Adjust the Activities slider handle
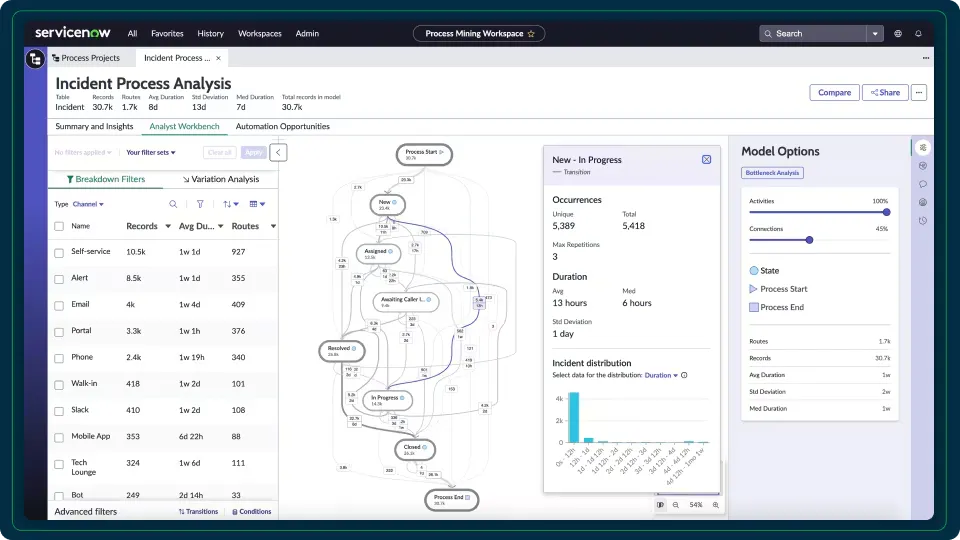Viewport: 960px width, 540px height. pos(886,212)
